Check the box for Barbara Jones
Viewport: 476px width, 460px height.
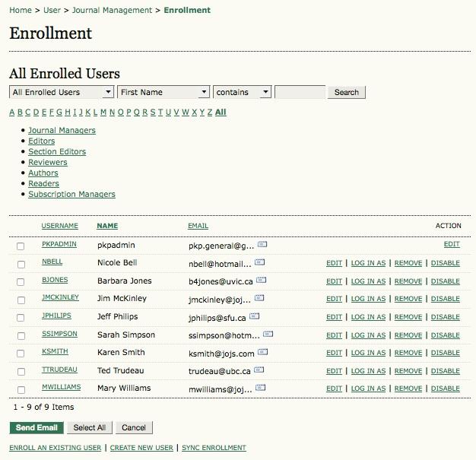click(x=21, y=282)
